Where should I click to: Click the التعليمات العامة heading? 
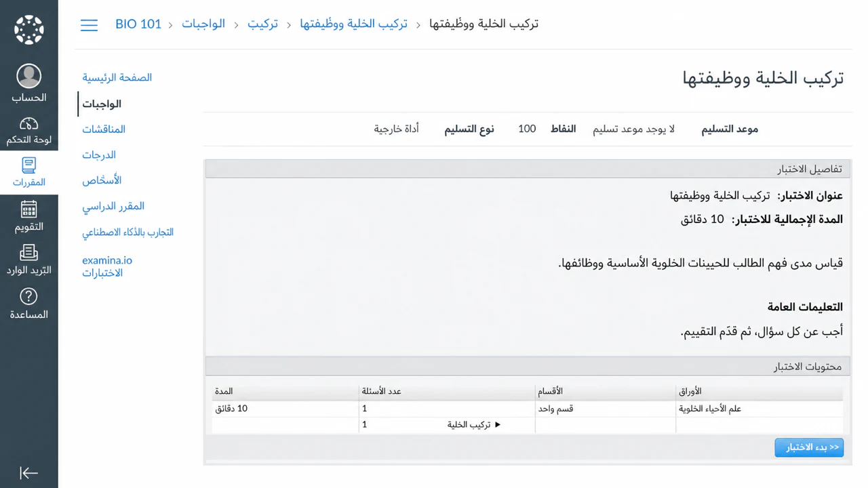click(805, 307)
